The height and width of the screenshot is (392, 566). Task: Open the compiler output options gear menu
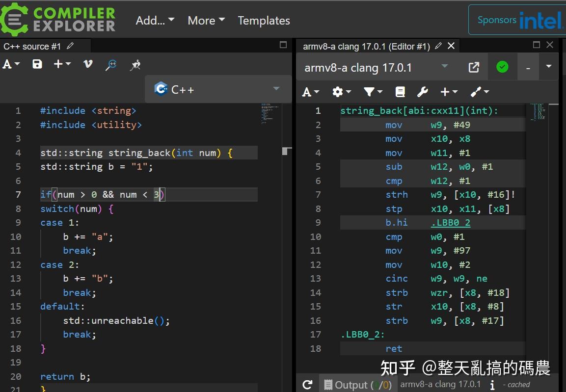[342, 92]
